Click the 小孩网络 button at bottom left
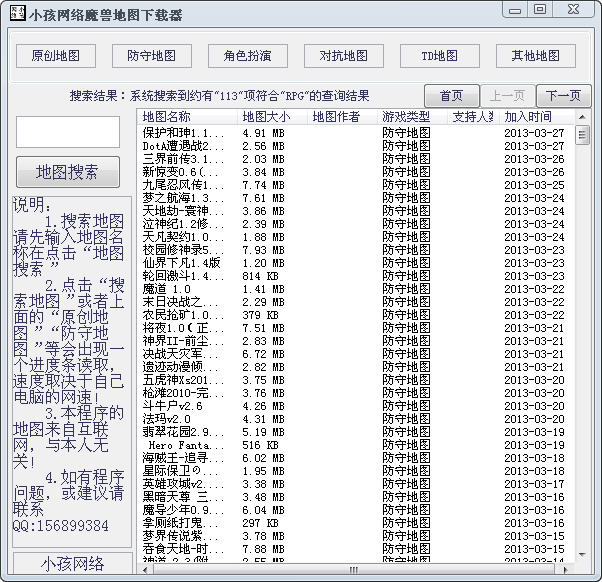This screenshot has height=582, width=602. click(72, 565)
